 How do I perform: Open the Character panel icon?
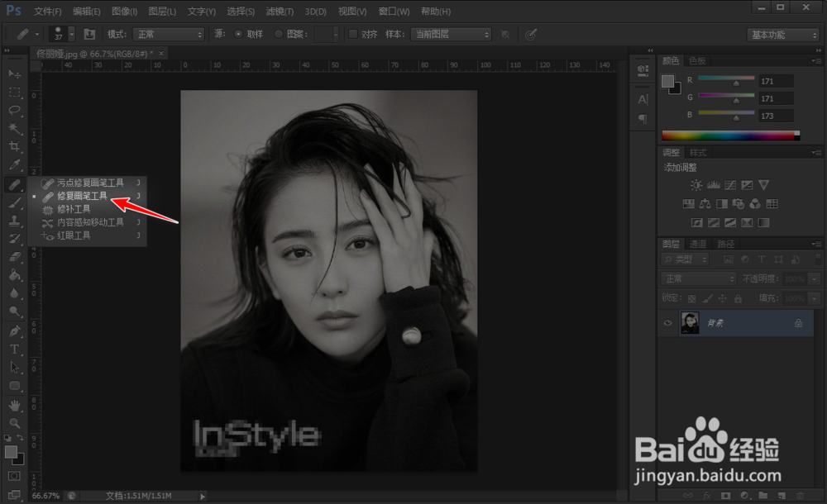click(x=643, y=99)
